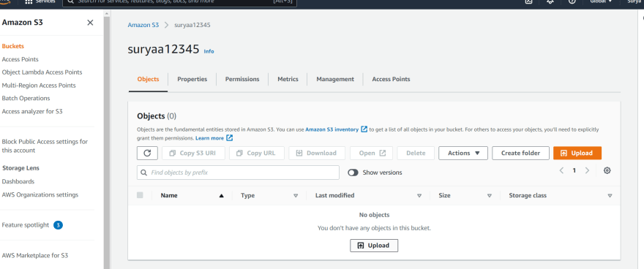Click Info link beside bucket name
The height and width of the screenshot is (269, 644).
(x=209, y=51)
